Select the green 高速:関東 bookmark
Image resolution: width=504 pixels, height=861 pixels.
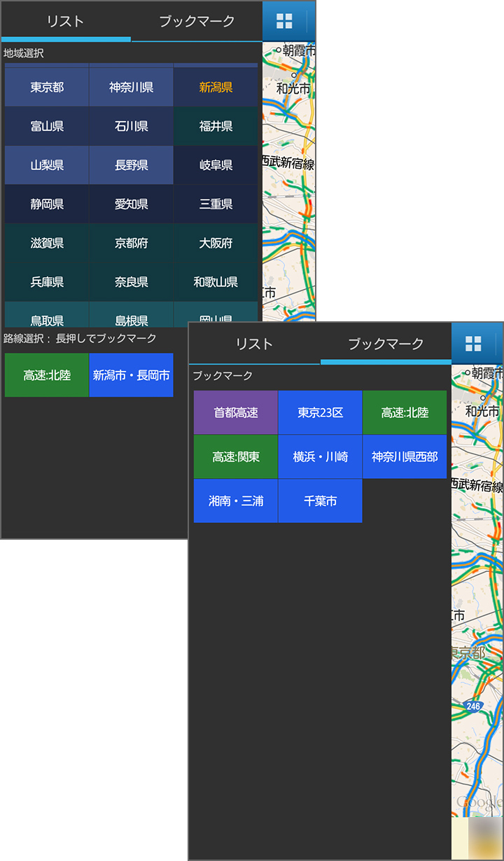click(236, 457)
